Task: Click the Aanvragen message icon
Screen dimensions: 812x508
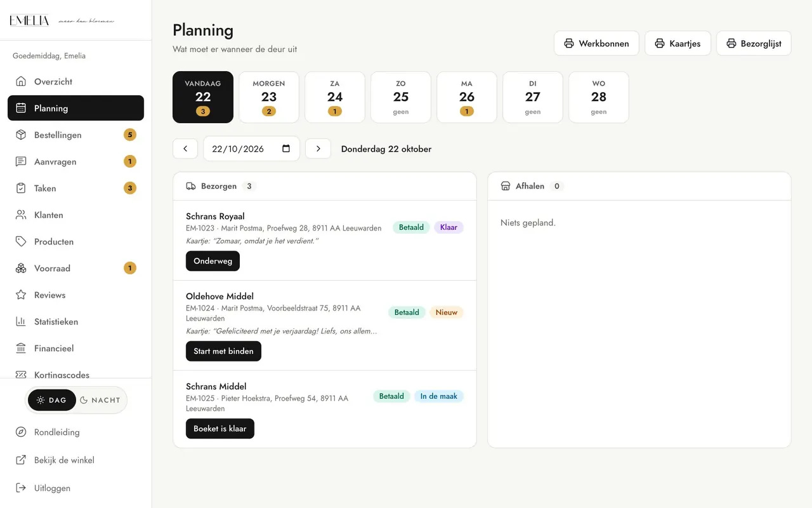Action: pyautogui.click(x=21, y=161)
